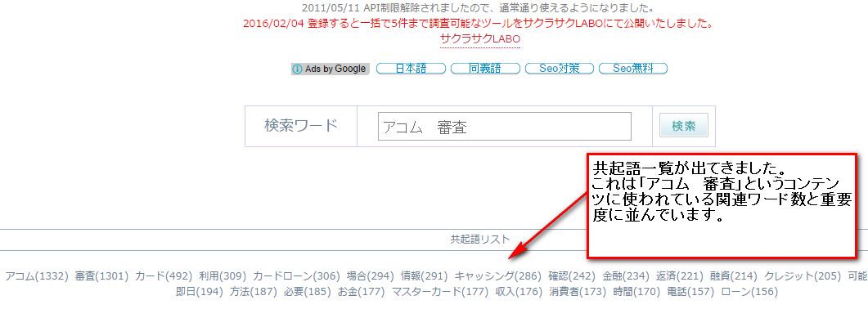Open the サクラサクLABO link
Viewport: 868px width, 318px height.
pos(480,39)
